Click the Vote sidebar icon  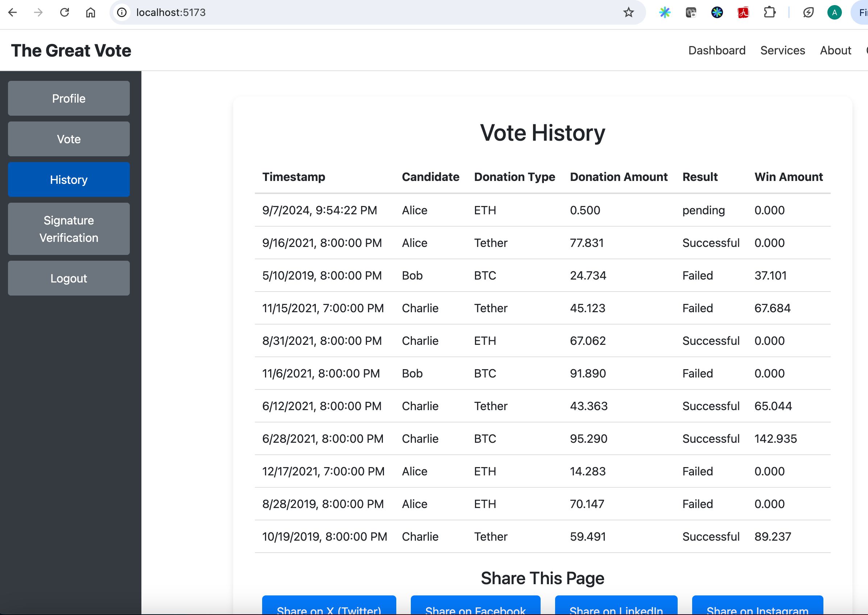pyautogui.click(x=69, y=139)
